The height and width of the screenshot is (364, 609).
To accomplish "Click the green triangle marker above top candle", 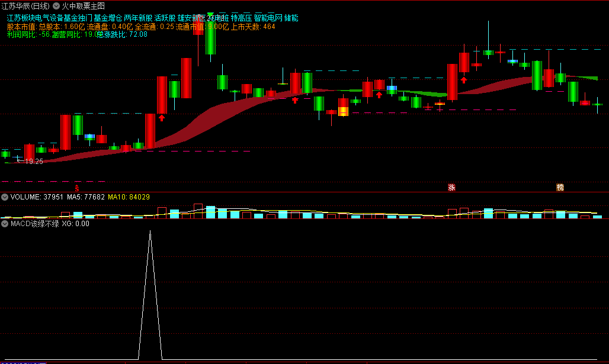I will [210, 15].
